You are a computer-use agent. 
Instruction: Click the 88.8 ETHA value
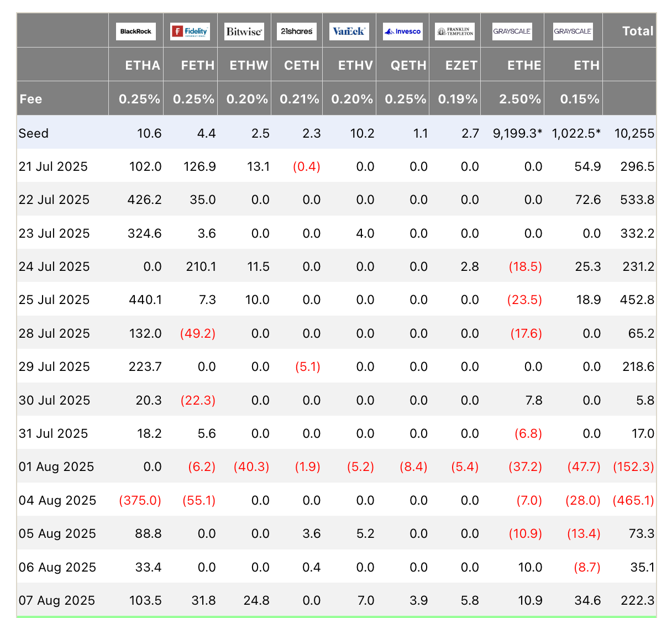tap(148, 533)
